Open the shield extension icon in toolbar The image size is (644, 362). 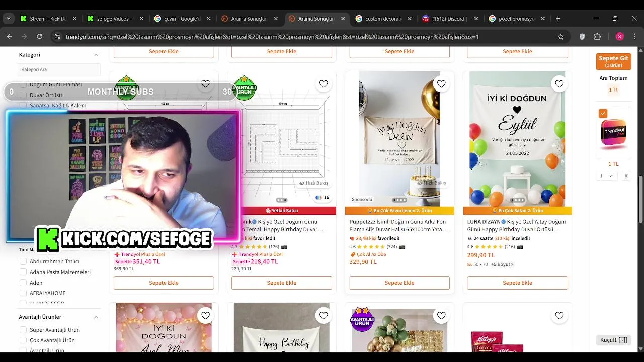[x=582, y=37]
